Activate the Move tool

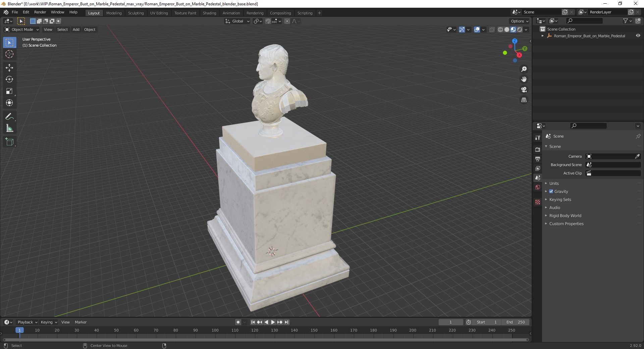click(9, 68)
